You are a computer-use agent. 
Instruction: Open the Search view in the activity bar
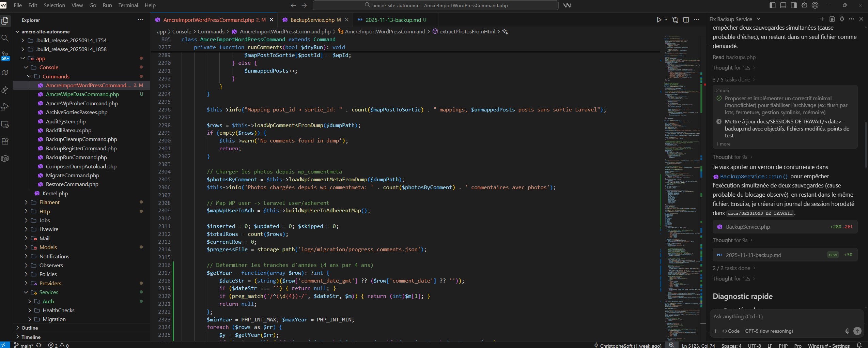click(x=5, y=38)
